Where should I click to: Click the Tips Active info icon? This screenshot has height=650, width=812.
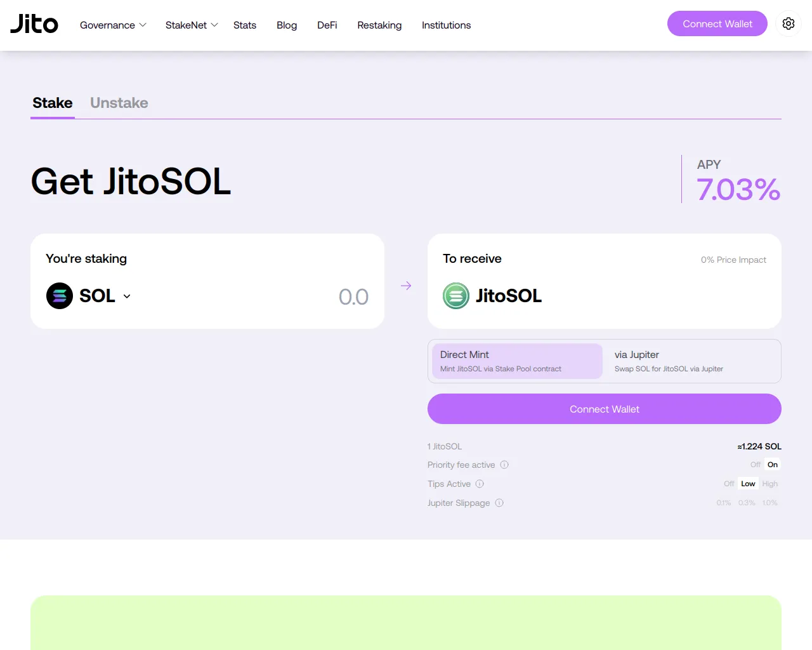pyautogui.click(x=480, y=484)
